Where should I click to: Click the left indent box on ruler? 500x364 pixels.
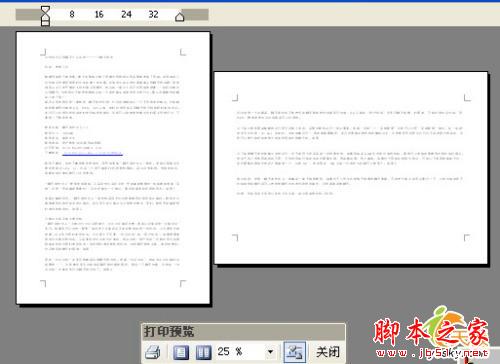click(46, 23)
